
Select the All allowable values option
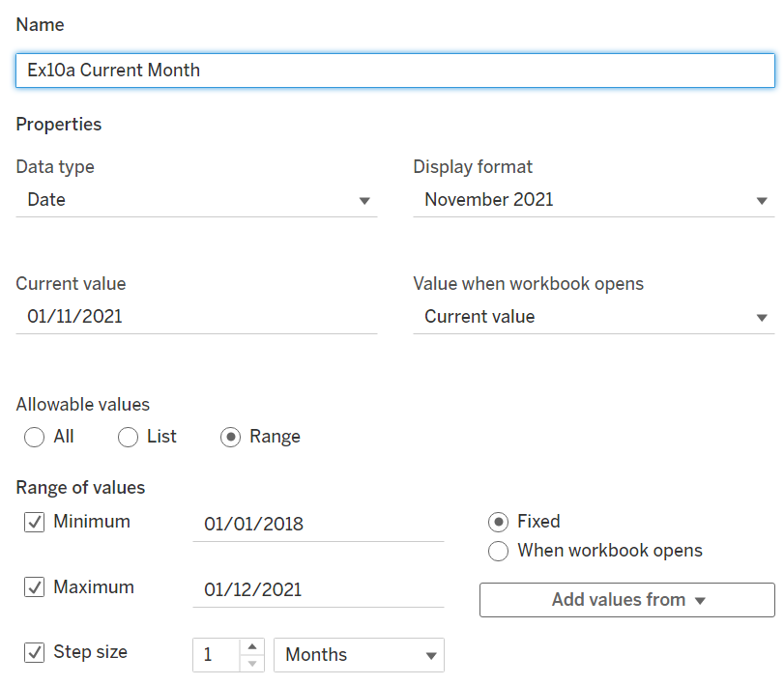point(35,438)
